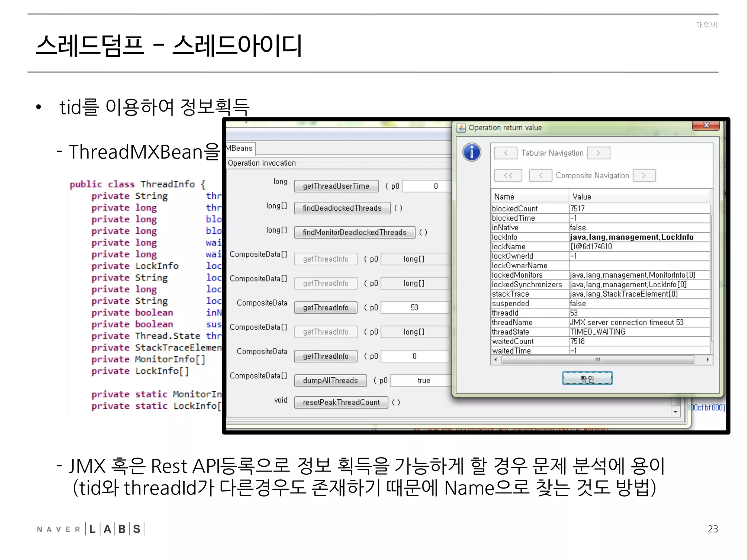Go to next Tabular Navigation entry
Viewport: 747px width, 560px height.
pyautogui.click(x=598, y=153)
